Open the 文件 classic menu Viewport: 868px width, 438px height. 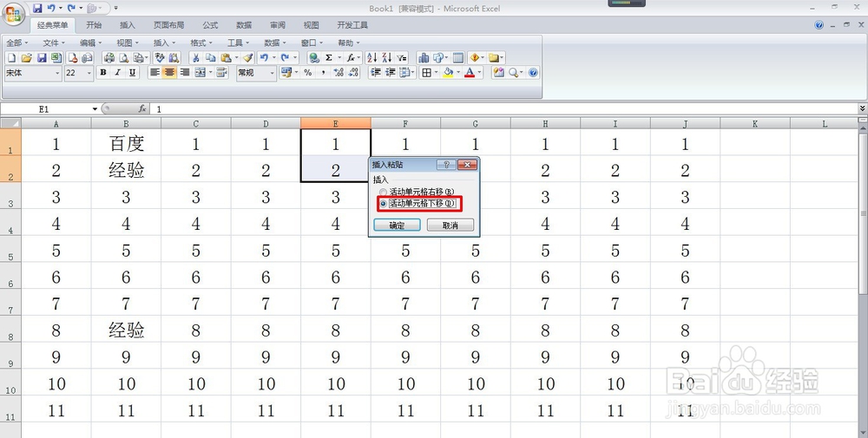pyautogui.click(x=54, y=42)
